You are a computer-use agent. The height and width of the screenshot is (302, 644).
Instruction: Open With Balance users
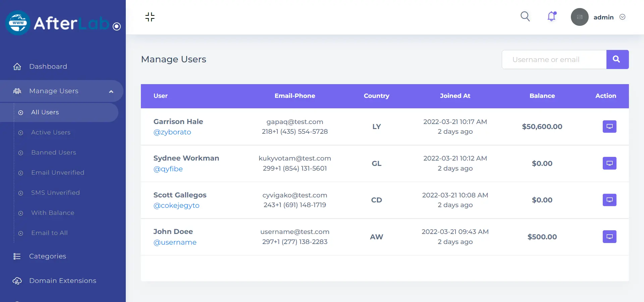point(53,213)
